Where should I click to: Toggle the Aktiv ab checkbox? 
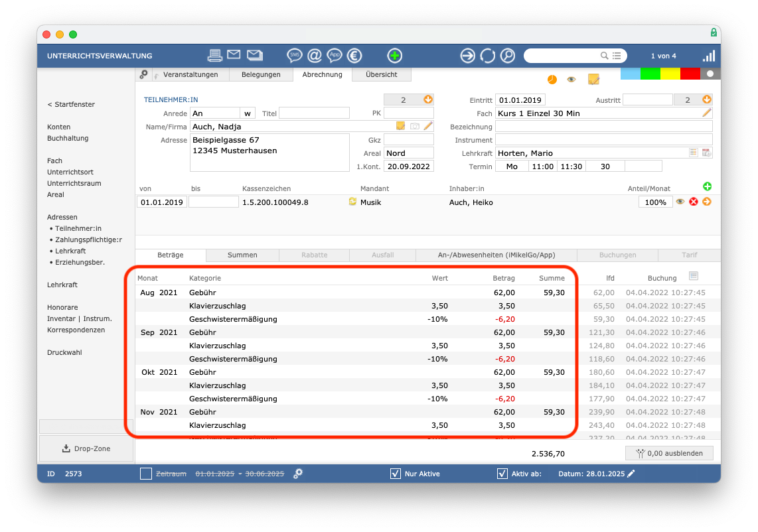pyautogui.click(x=502, y=474)
